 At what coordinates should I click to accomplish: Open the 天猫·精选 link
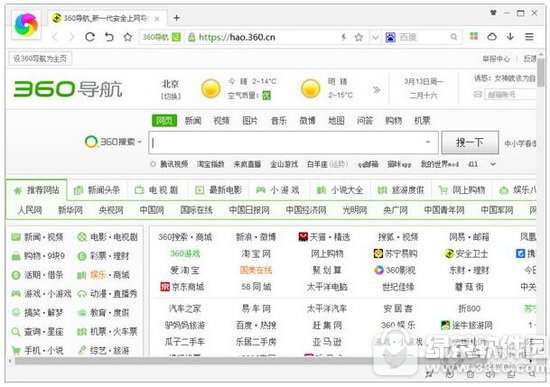click(324, 237)
